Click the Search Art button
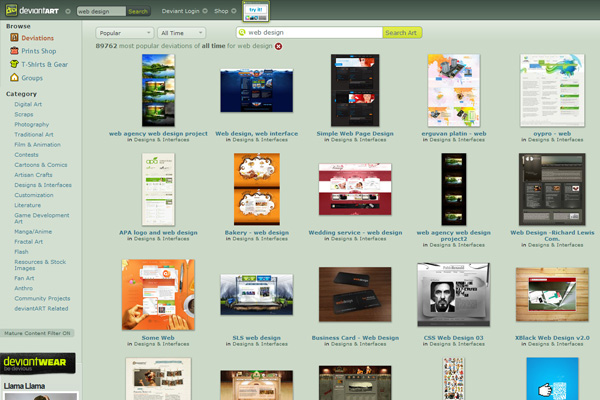This screenshot has height=400, width=600. click(x=401, y=33)
